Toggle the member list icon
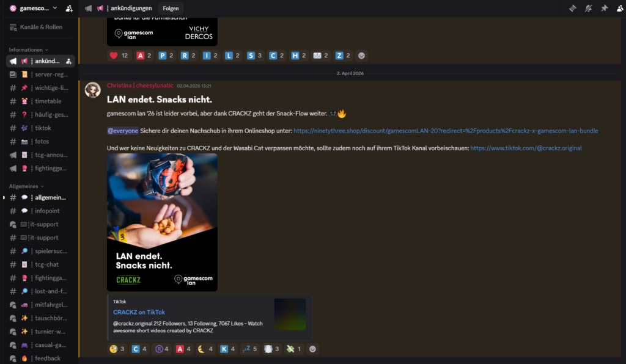The width and height of the screenshot is (626, 364). [620, 8]
